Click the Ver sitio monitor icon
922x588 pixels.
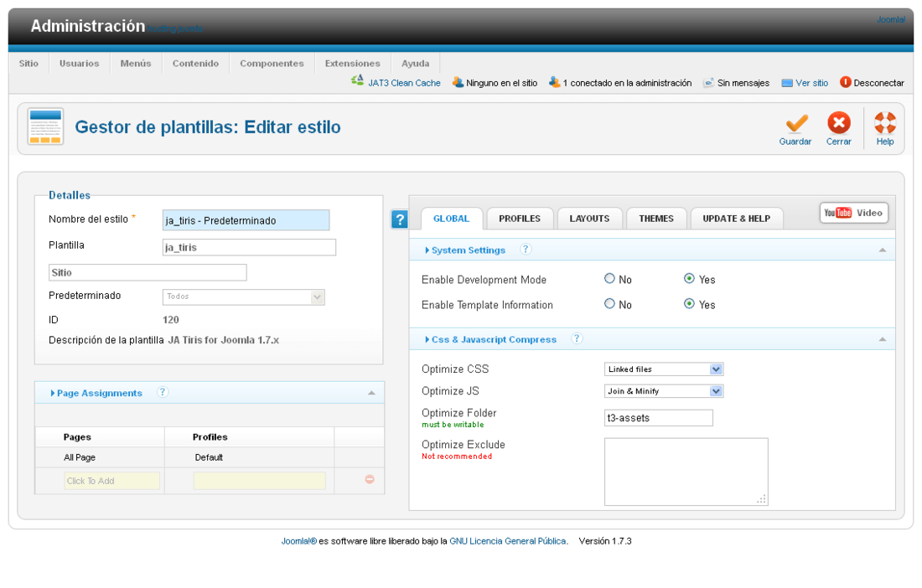pos(787,84)
